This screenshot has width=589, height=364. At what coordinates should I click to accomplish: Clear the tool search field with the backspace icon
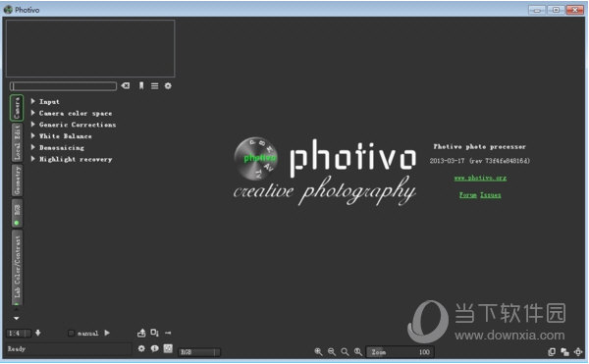point(126,86)
